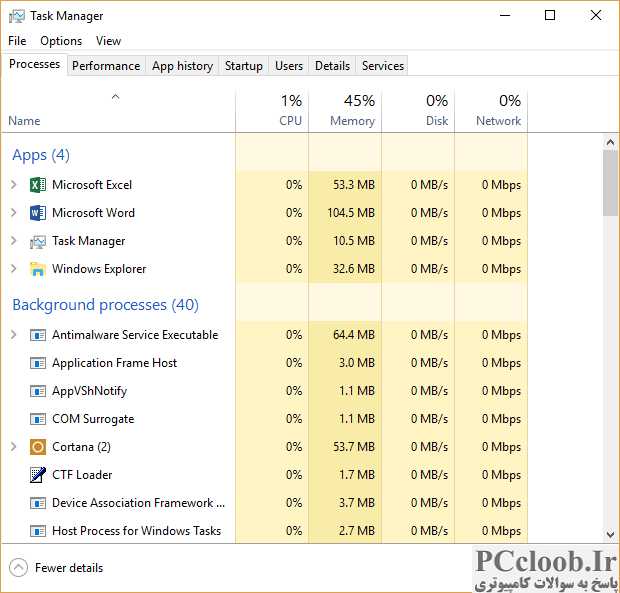Expand the Windows Explorer process group
620x593 pixels.
click(x=13, y=269)
